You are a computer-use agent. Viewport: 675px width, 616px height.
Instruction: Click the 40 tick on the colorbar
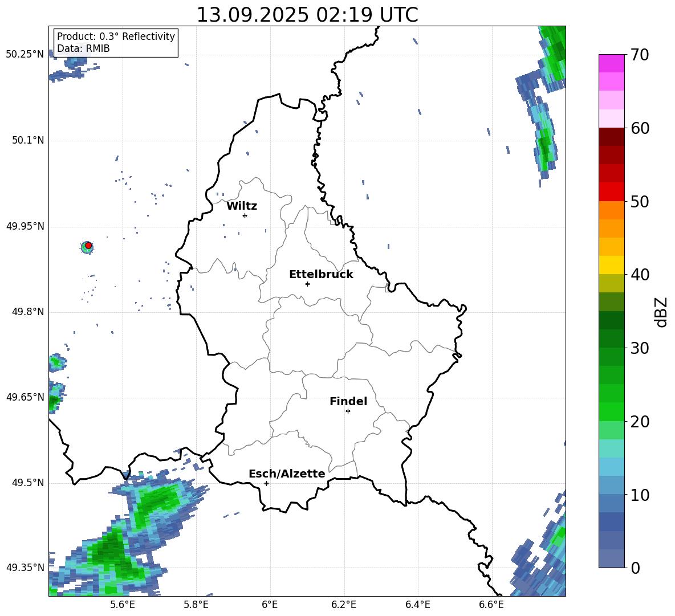[x=640, y=275]
